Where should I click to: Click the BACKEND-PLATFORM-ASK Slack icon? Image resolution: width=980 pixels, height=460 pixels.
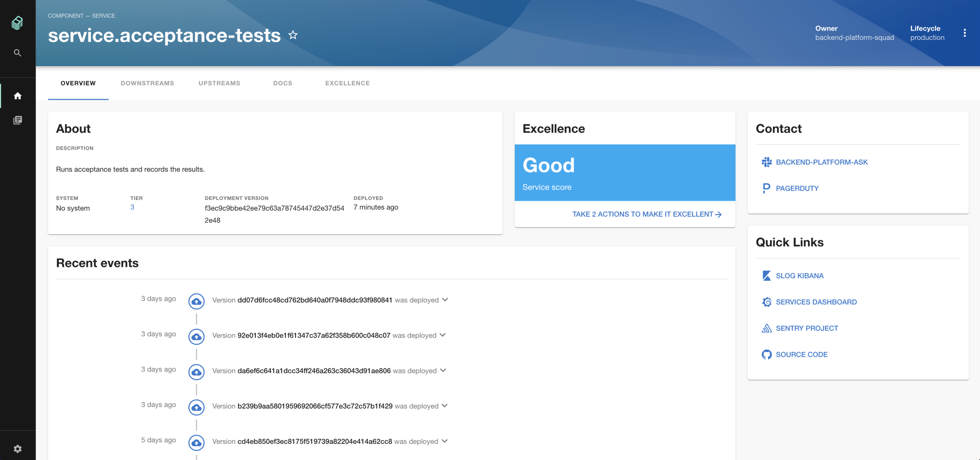pyautogui.click(x=765, y=162)
